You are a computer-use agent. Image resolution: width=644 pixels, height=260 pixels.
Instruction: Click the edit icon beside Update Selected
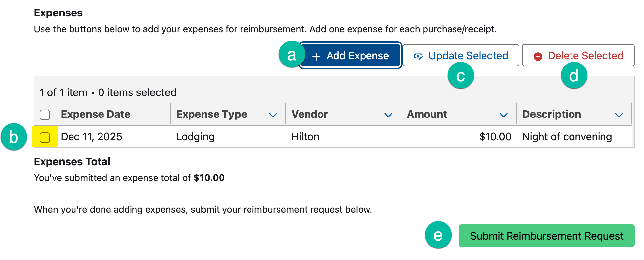pos(418,56)
